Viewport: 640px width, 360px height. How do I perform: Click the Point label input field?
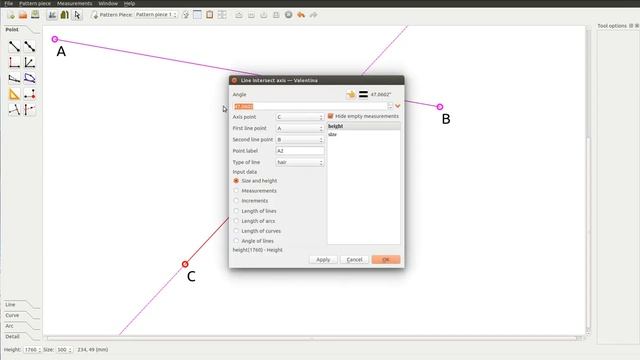[300, 151]
